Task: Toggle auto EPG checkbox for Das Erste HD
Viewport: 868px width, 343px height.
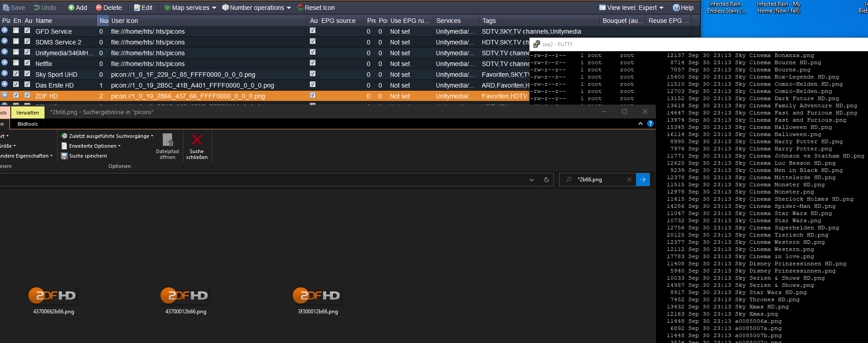Action: point(312,84)
